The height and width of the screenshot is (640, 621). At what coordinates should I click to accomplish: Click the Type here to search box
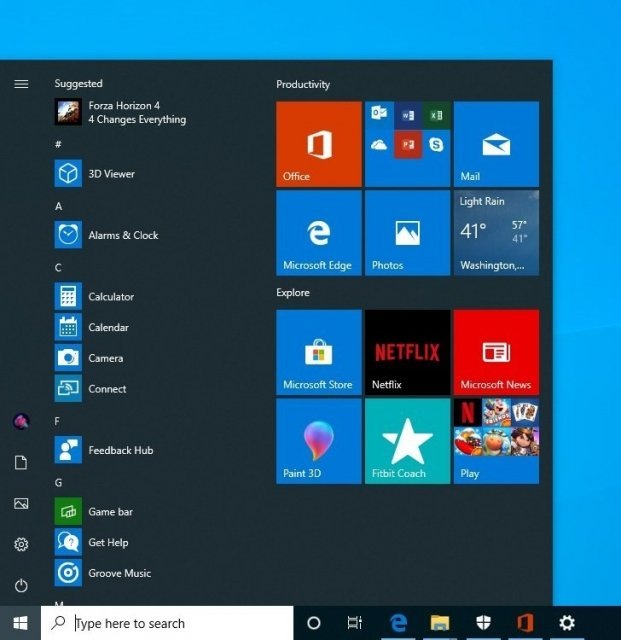tap(167, 623)
